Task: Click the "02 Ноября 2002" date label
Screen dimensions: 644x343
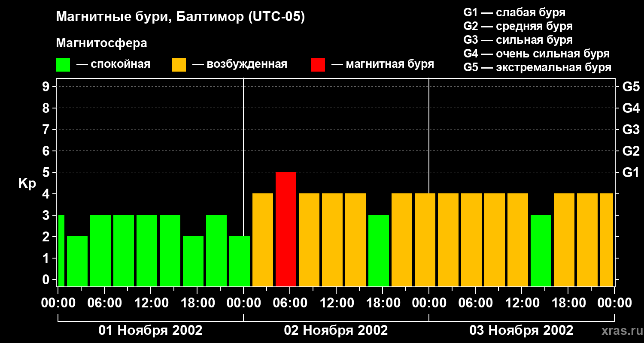Action: [x=336, y=331]
